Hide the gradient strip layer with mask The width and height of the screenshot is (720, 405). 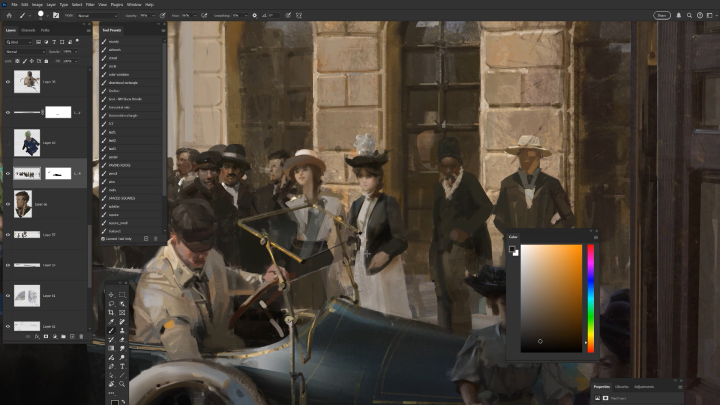[x=8, y=112]
